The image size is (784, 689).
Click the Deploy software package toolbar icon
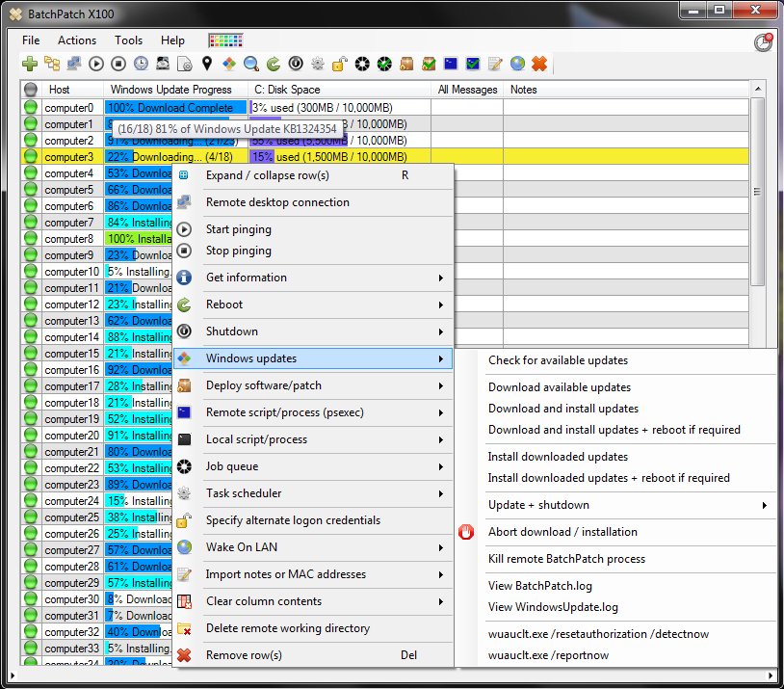point(406,64)
